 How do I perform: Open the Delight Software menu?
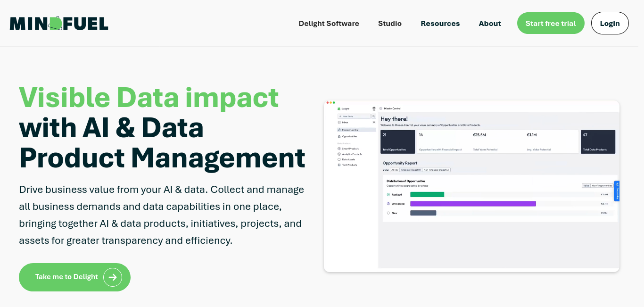click(x=329, y=24)
